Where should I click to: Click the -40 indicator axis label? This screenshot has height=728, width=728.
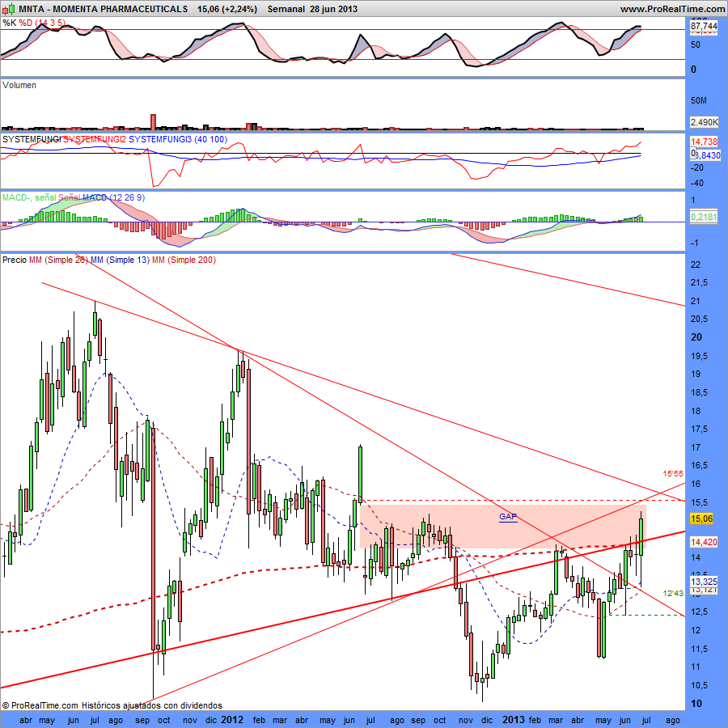tap(697, 183)
